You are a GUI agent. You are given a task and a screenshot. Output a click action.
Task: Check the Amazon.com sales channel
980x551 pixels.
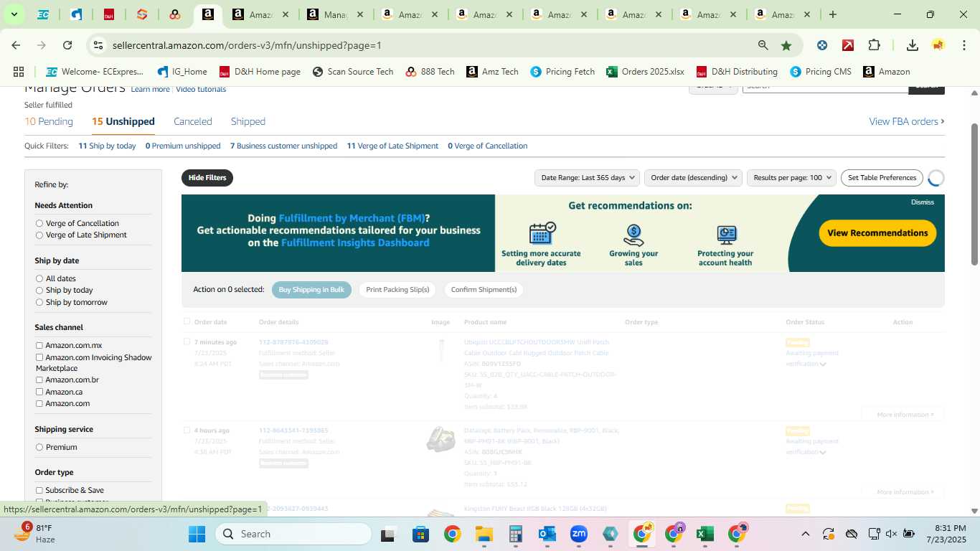tap(39, 404)
